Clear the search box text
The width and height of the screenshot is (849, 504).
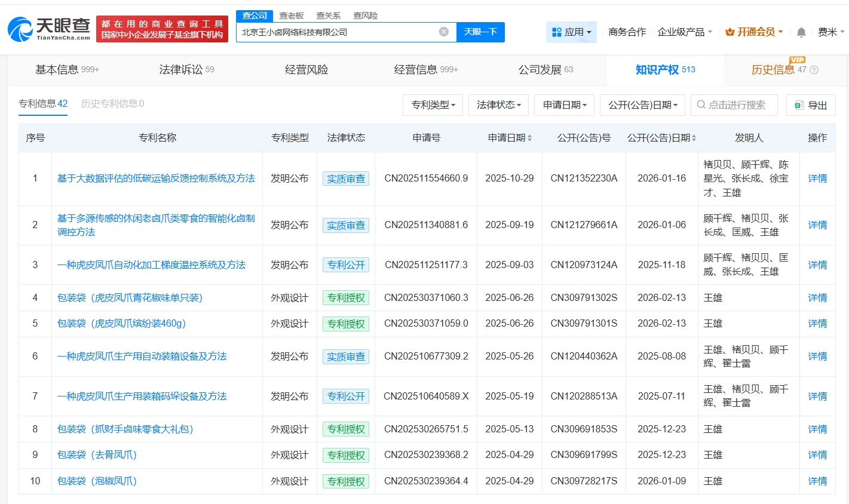pos(443,32)
